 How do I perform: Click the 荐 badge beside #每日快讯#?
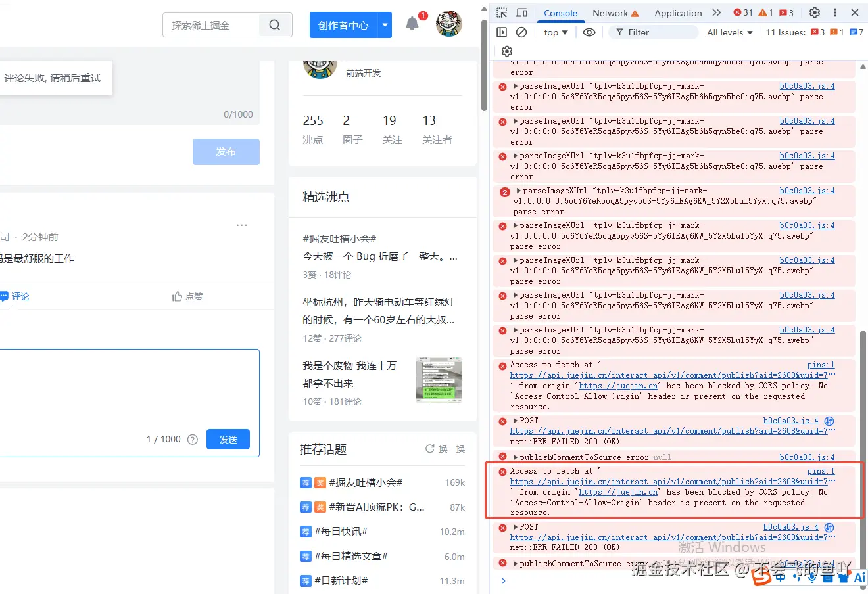point(305,532)
